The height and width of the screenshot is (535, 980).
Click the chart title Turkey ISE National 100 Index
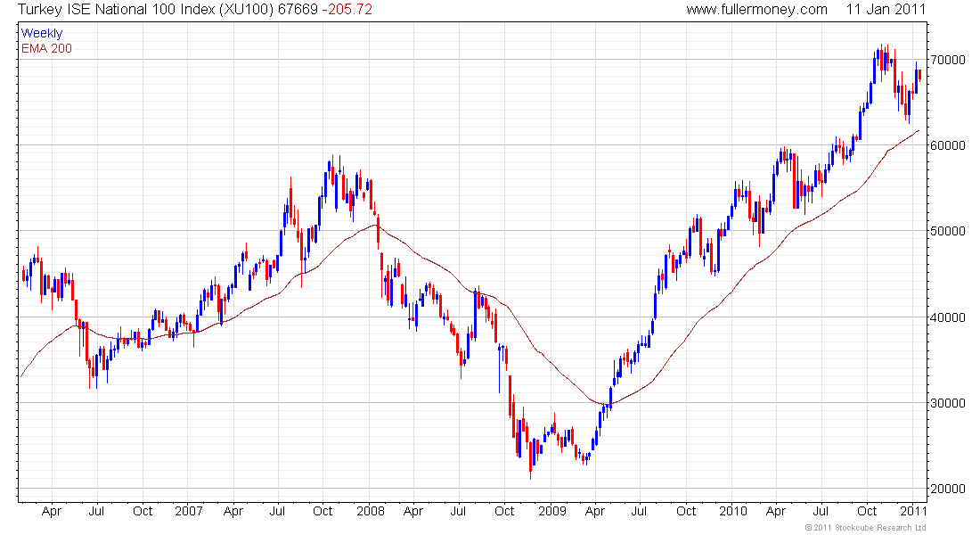(116, 10)
